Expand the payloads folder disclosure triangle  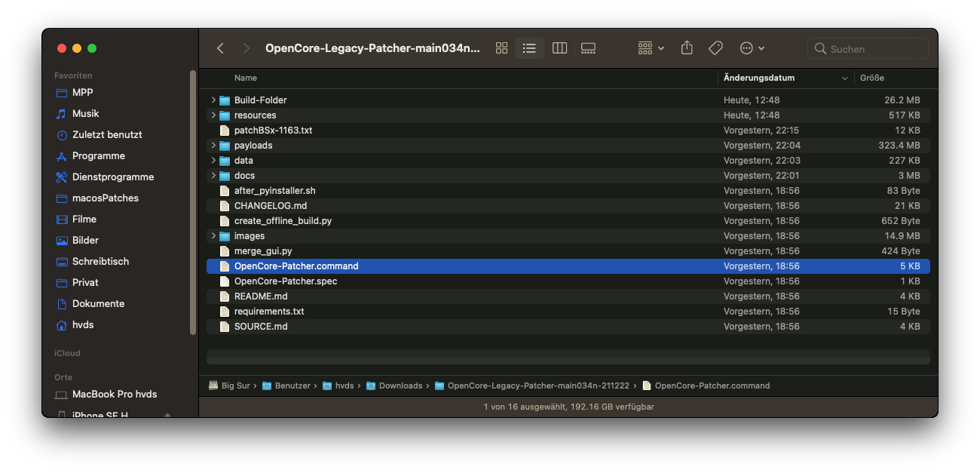click(x=213, y=146)
